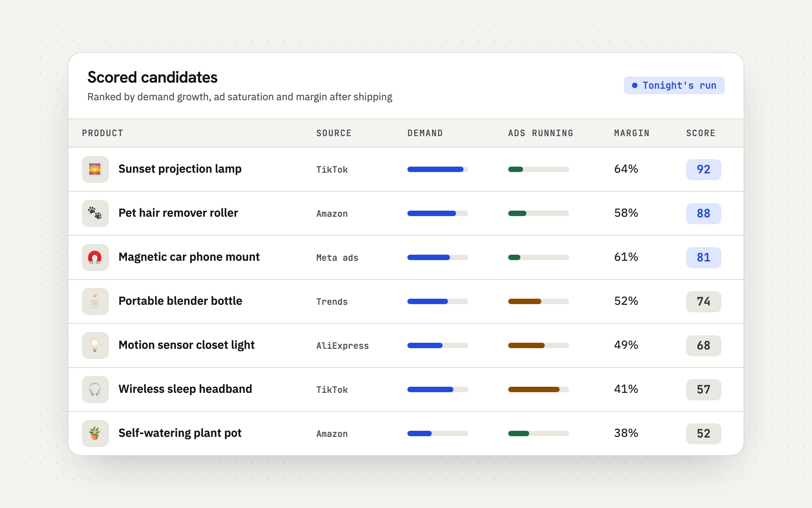Click the score 74 badge
The image size is (812, 508).
click(703, 301)
